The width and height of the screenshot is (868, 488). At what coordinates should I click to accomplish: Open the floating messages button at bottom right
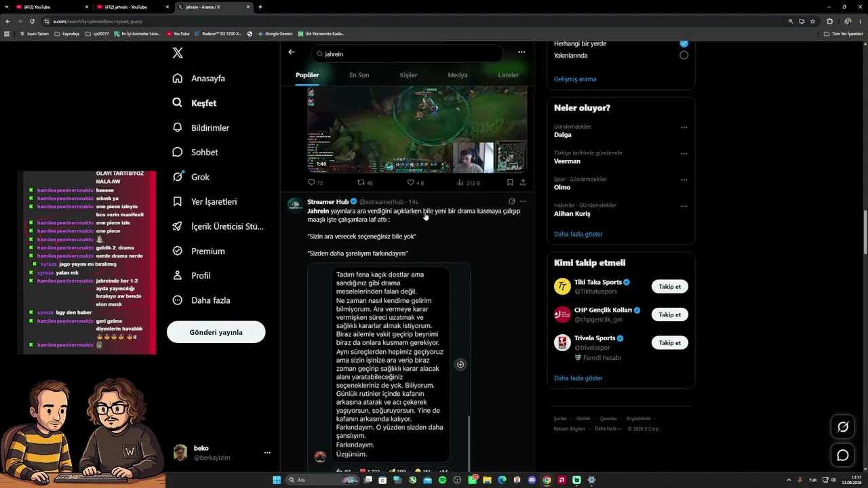click(843, 455)
